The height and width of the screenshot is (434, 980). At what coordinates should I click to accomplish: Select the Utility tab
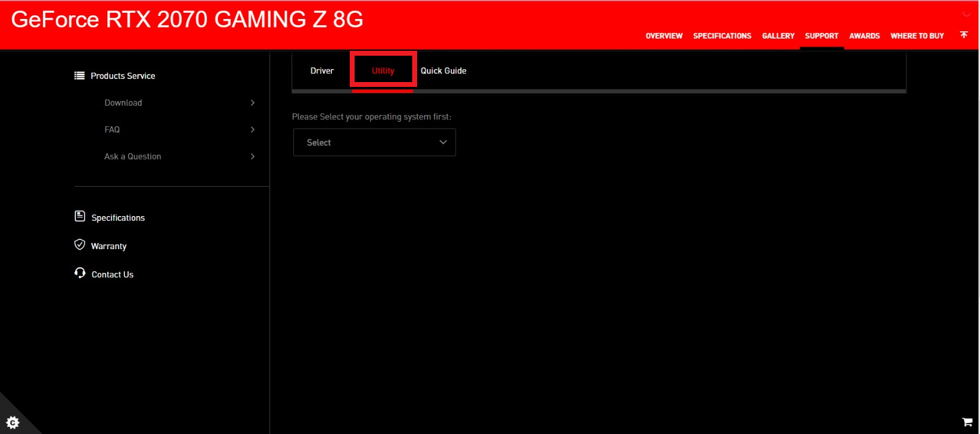(383, 71)
